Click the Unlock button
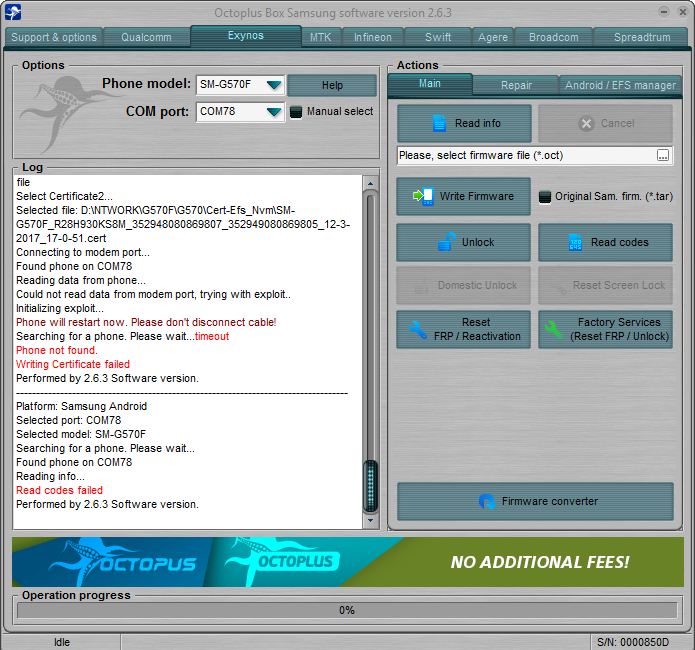695x650 pixels. (463, 242)
